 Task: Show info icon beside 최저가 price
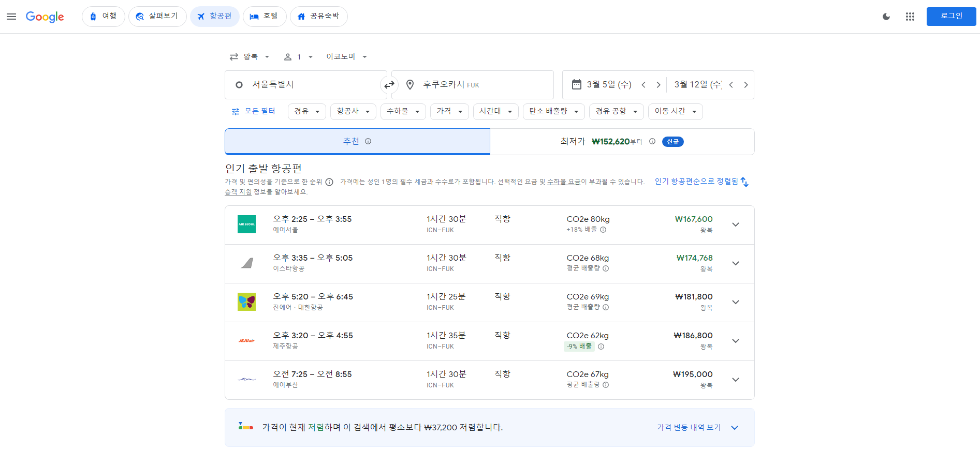click(652, 141)
